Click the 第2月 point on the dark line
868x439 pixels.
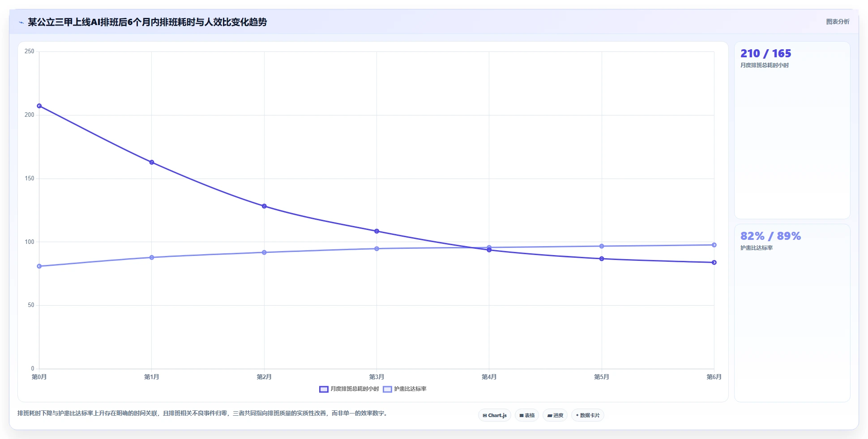point(264,206)
